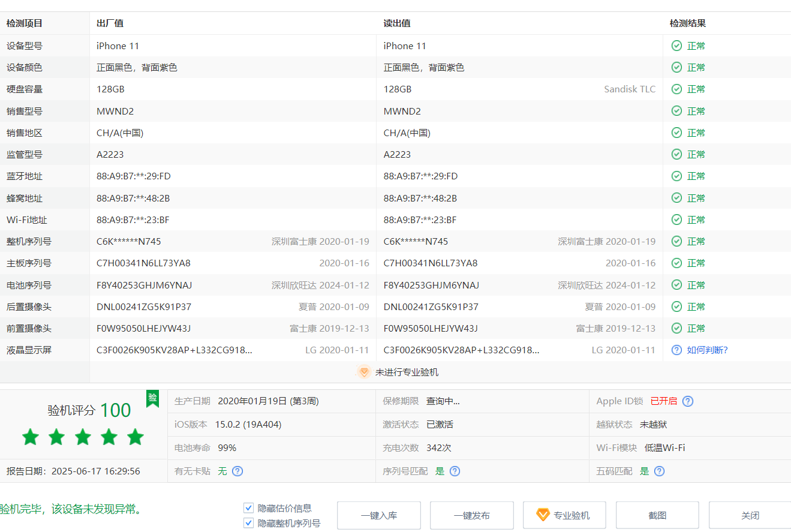Click the 报告日期 2025-06-17 16:29:56 text

point(73,471)
